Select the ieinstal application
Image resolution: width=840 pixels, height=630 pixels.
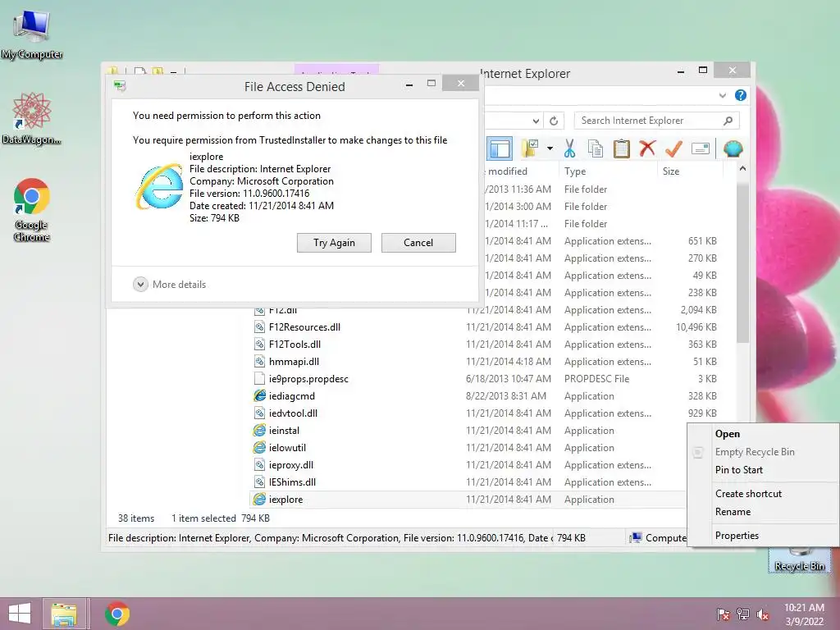coord(284,430)
